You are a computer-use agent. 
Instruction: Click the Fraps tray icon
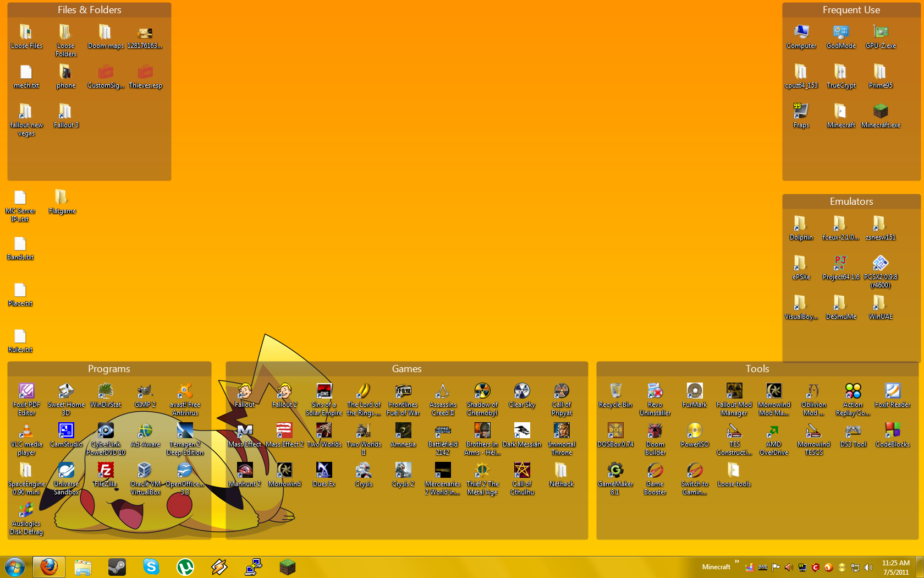802,568
